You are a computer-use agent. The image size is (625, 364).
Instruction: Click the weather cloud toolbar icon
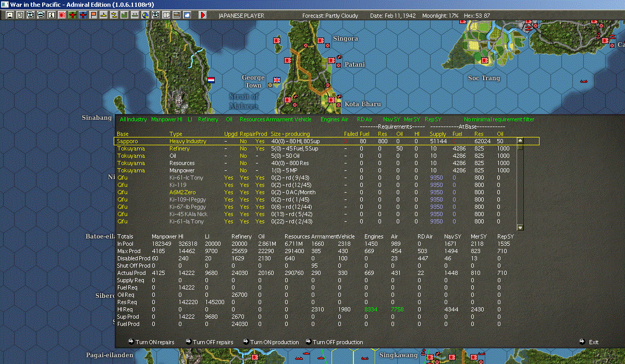point(187,15)
